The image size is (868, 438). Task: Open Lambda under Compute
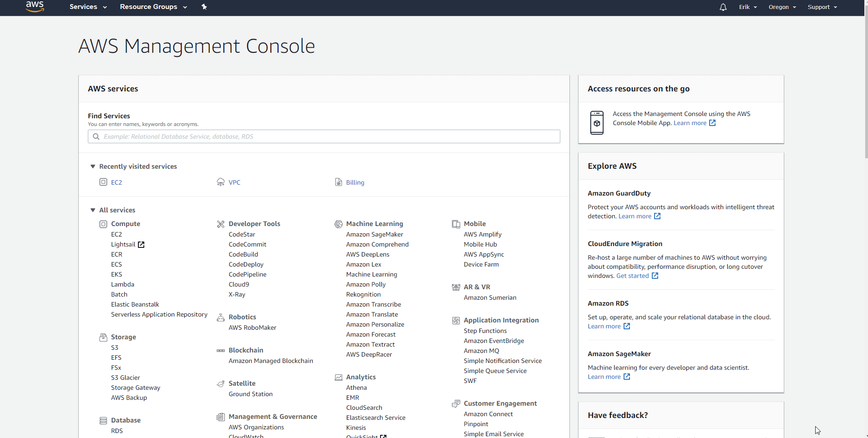coord(122,284)
